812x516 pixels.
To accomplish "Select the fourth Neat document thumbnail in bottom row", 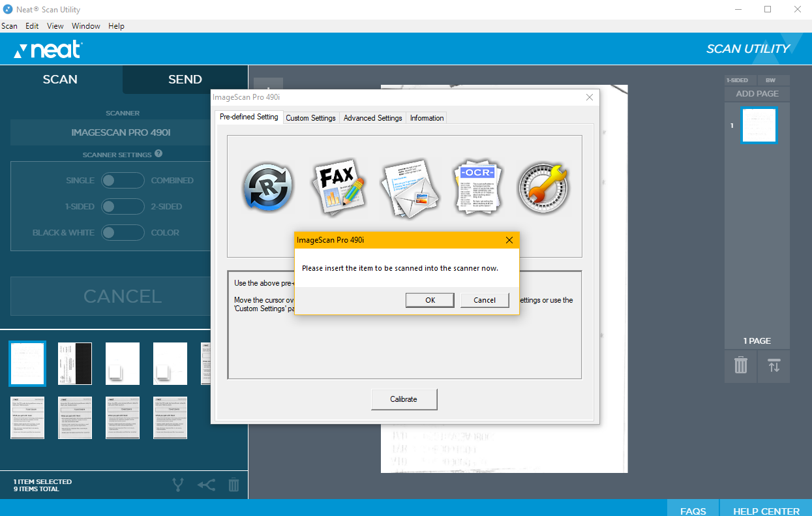I will pos(170,417).
